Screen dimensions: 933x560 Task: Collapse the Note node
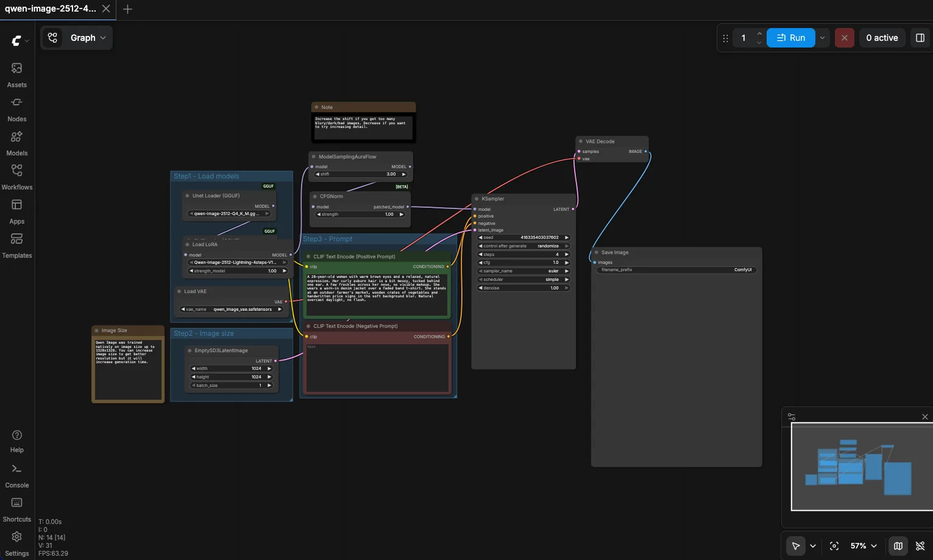point(317,107)
